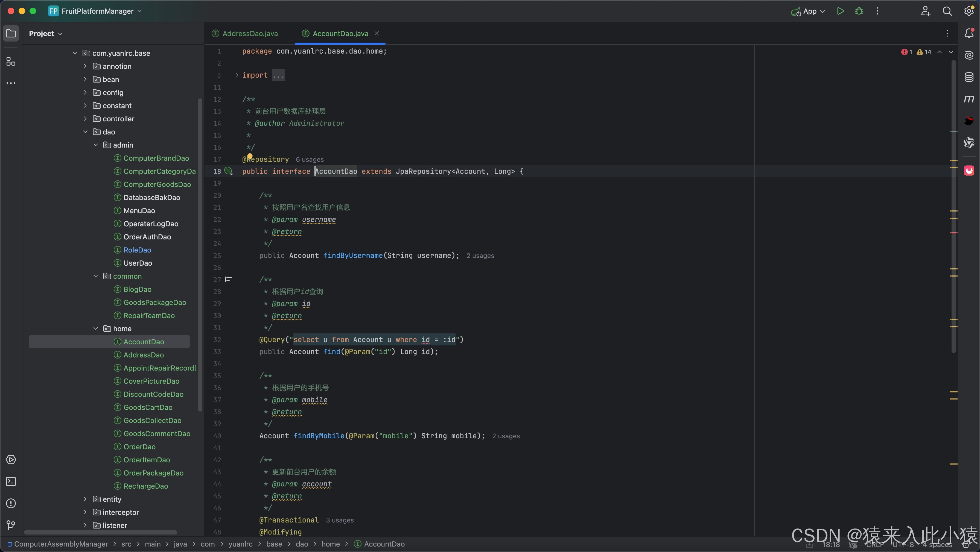This screenshot has height=552, width=980.
Task: Collapse the common package
Action: 95,276
